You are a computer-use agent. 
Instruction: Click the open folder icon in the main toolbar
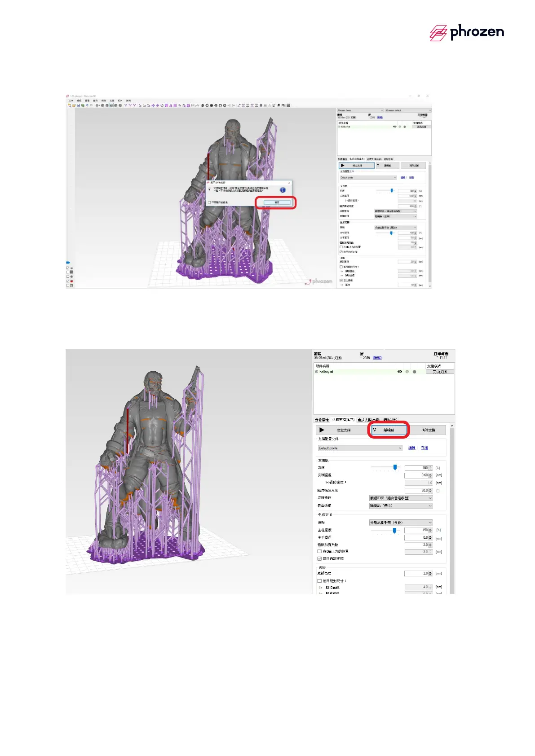[x=74, y=105]
